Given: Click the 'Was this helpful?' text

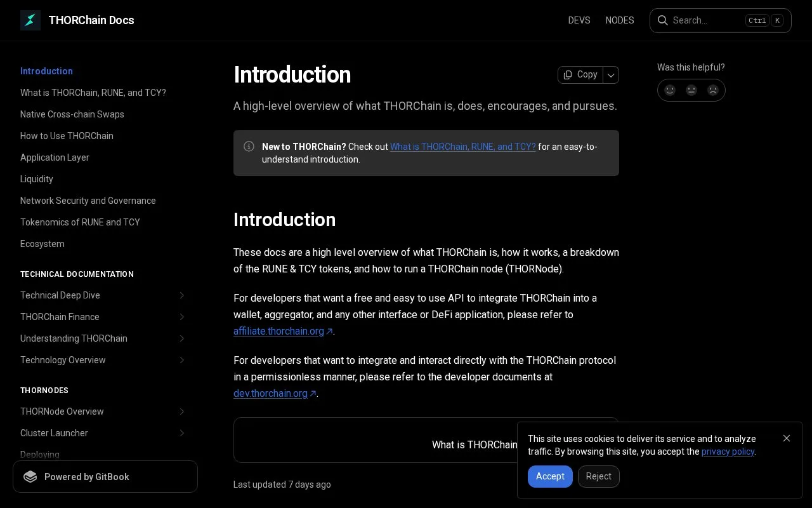Looking at the screenshot, I should pos(691,67).
